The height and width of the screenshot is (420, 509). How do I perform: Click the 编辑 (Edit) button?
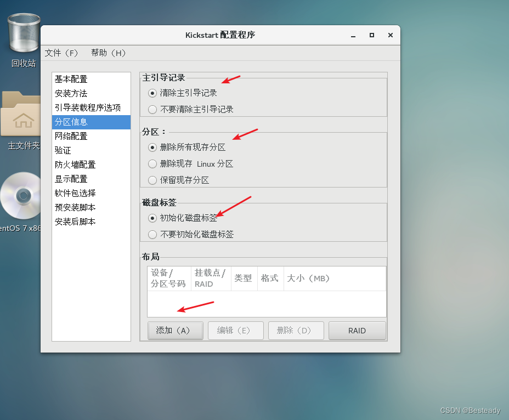(x=235, y=330)
